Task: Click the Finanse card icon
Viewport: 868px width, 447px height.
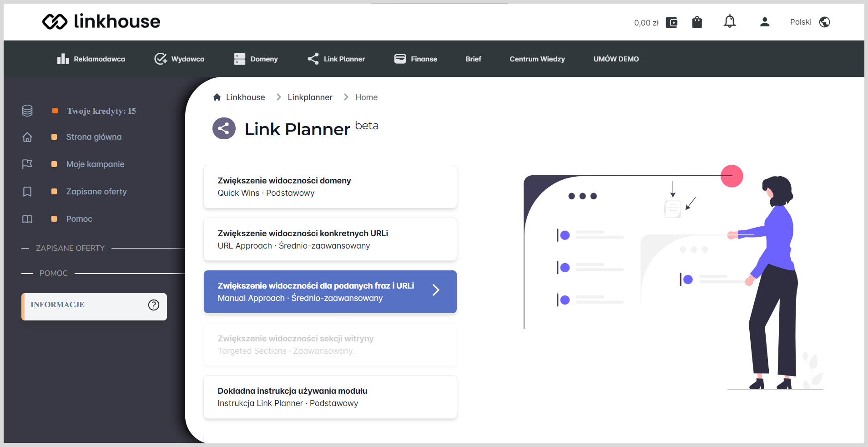Action: [400, 59]
